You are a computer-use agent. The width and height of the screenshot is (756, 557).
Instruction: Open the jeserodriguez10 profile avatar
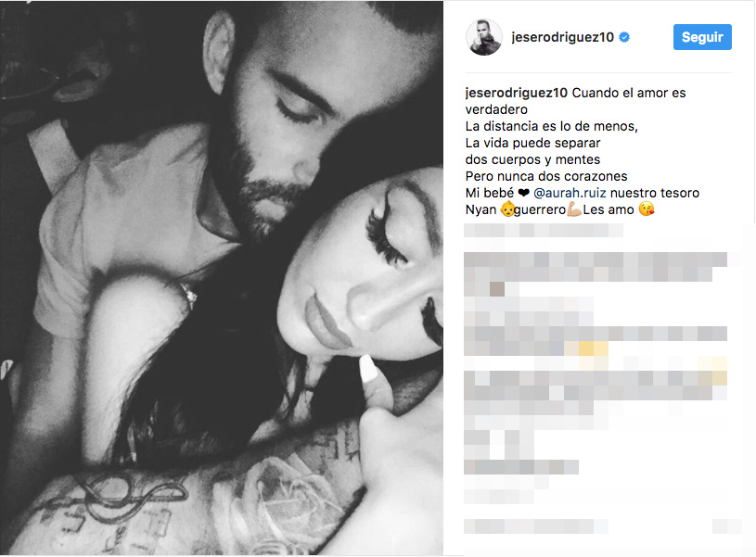484,37
